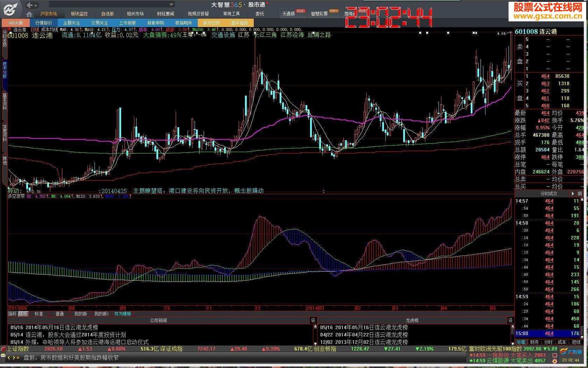This screenshot has height=368, width=588.
Task: Switch to the 成本 tab at bottom right
Action: tap(562, 342)
